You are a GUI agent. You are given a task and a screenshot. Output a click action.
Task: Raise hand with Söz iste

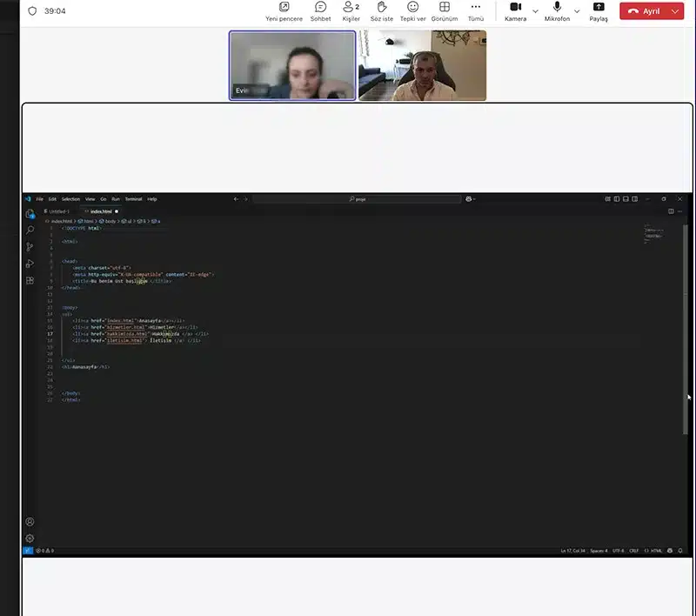382,11
